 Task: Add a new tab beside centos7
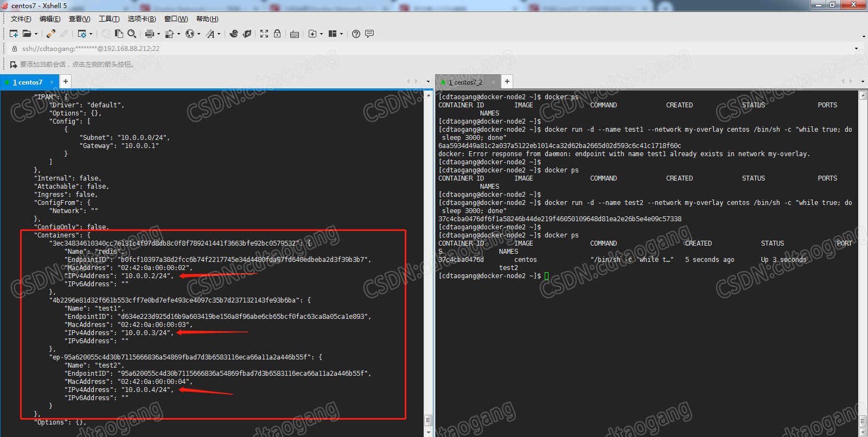[x=66, y=81]
